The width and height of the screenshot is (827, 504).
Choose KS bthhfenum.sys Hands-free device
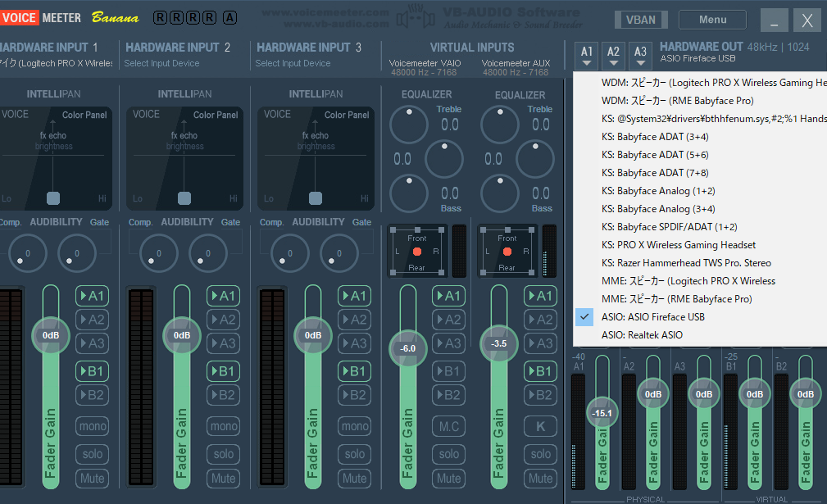click(700, 119)
